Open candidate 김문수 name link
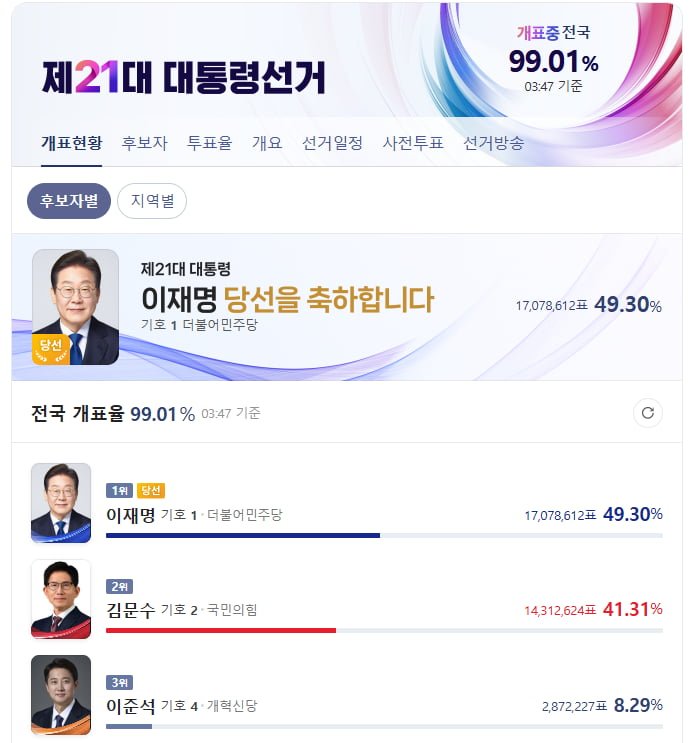The width and height of the screenshot is (693, 743). 130,610
